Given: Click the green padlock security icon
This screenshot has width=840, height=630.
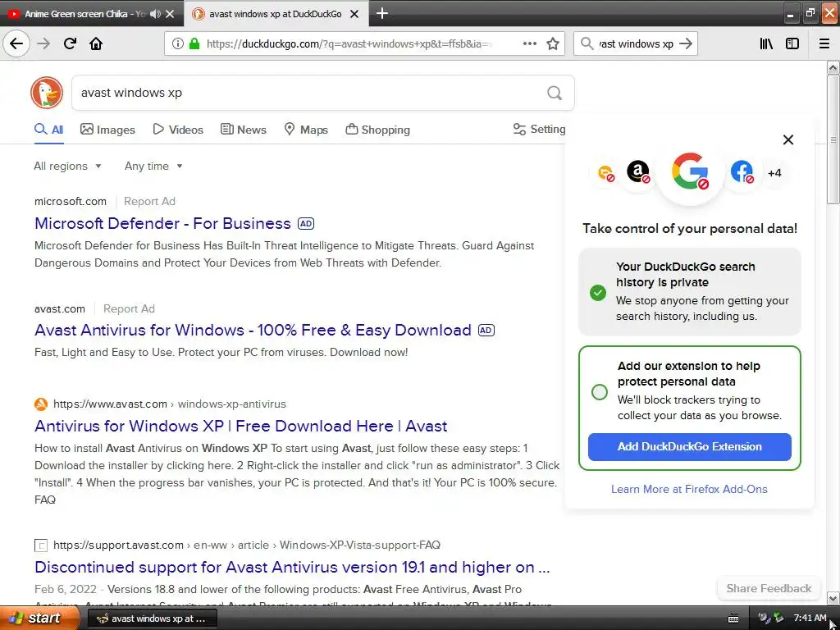Looking at the screenshot, I should 194,44.
